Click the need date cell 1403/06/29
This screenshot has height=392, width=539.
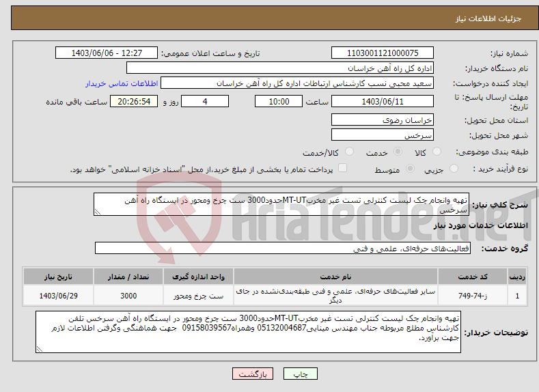tap(58, 296)
